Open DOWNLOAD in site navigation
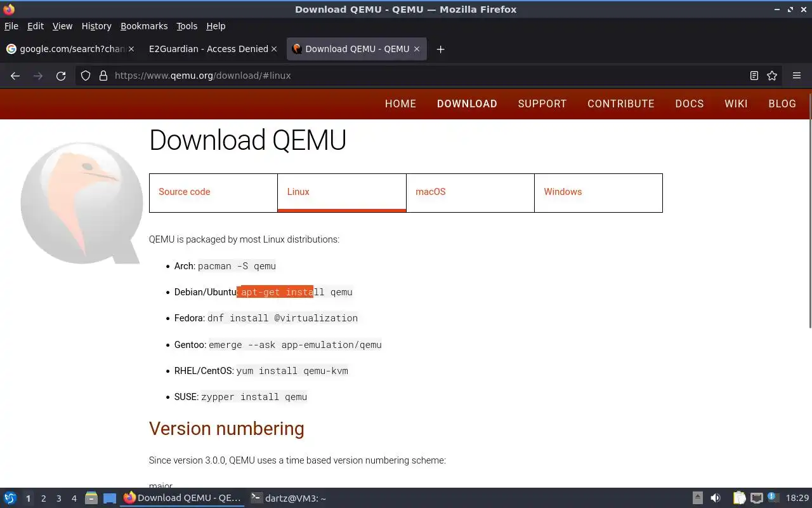 click(x=467, y=104)
